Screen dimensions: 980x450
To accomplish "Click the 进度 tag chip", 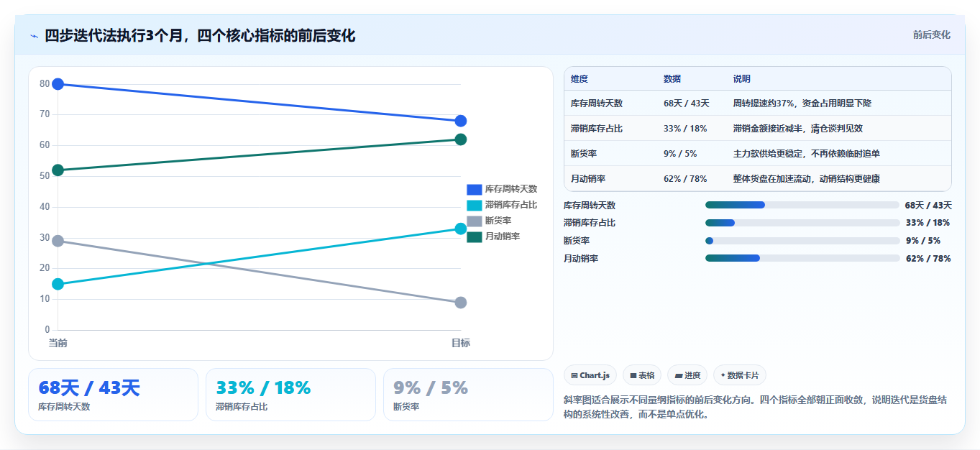I will tap(687, 375).
